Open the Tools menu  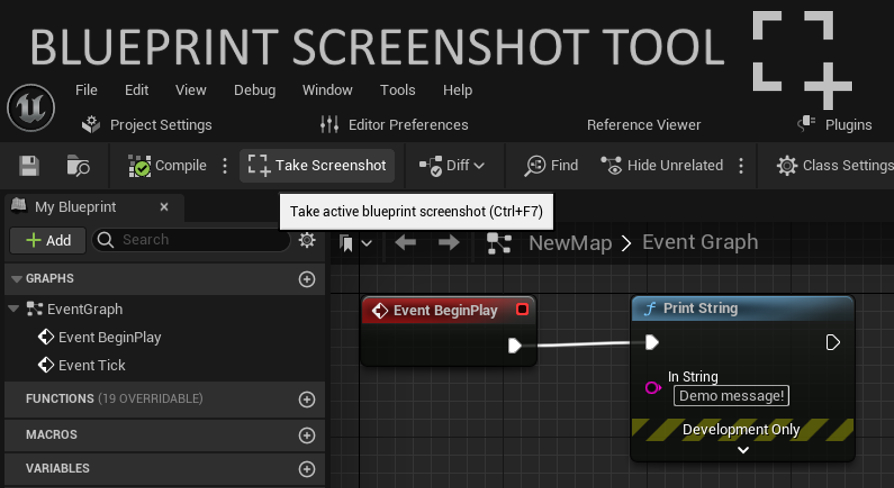click(397, 90)
